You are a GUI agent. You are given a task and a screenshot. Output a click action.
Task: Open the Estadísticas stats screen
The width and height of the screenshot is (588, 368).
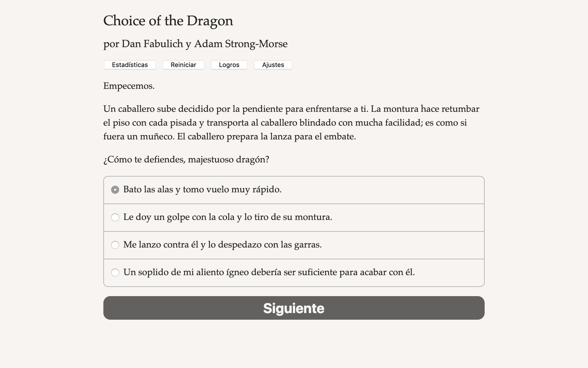tap(130, 65)
